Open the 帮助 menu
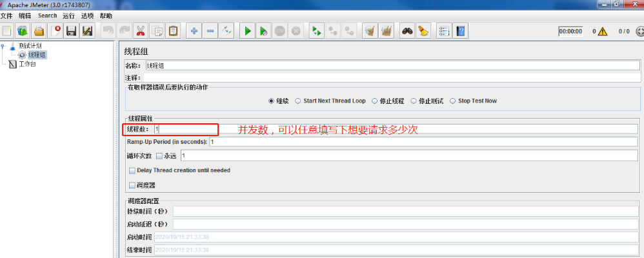The height and width of the screenshot is (258, 644). 106,15
